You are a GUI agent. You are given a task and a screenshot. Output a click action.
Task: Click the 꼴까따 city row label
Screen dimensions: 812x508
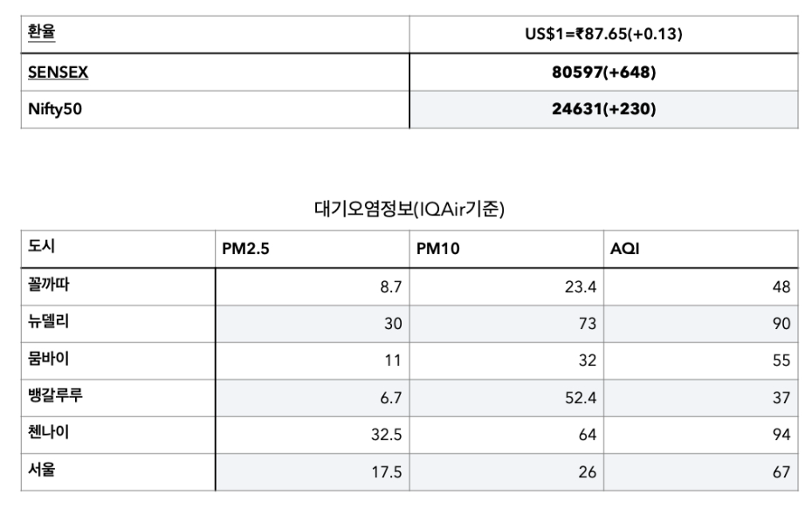tap(49, 285)
